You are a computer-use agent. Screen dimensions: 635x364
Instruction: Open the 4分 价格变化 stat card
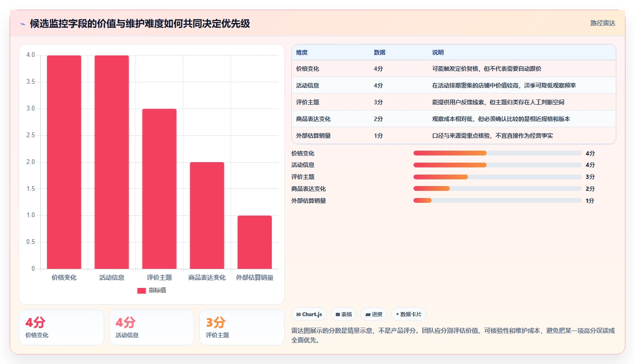click(61, 327)
